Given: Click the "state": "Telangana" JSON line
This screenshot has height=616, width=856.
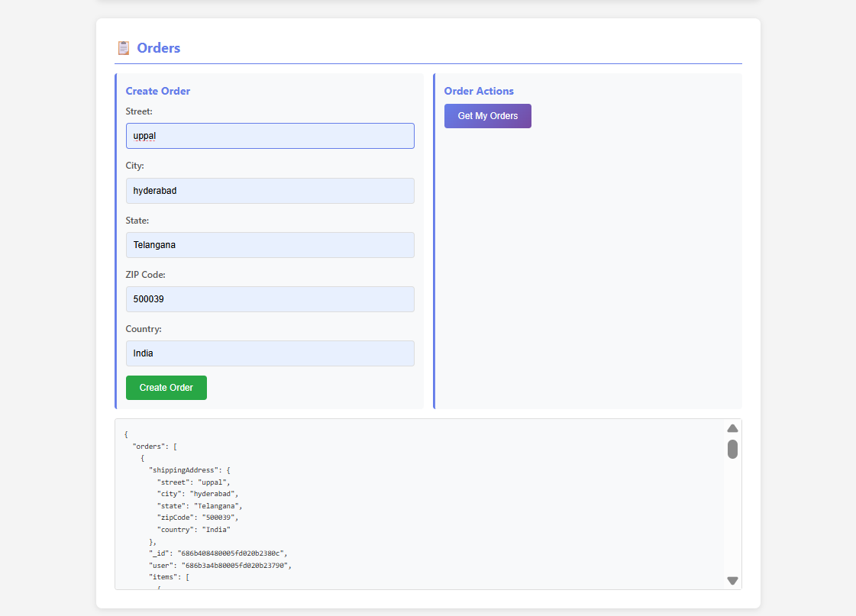Looking at the screenshot, I should click(x=199, y=506).
